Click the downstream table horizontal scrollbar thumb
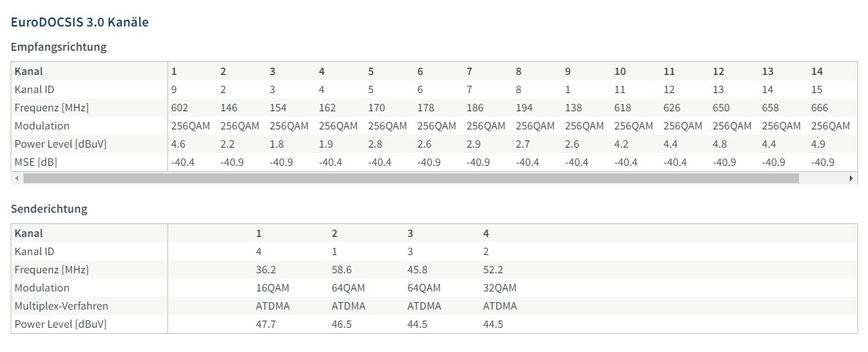 pos(411,178)
